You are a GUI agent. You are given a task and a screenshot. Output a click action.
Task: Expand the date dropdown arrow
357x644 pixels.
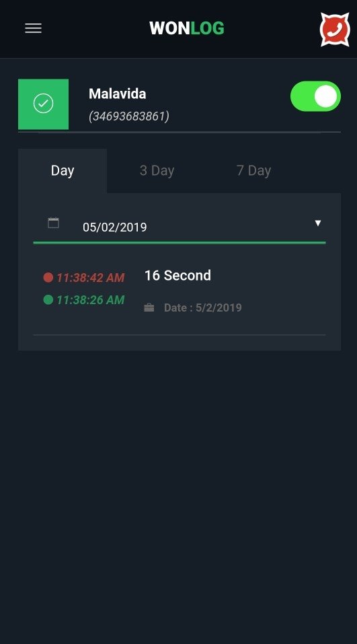pos(317,223)
